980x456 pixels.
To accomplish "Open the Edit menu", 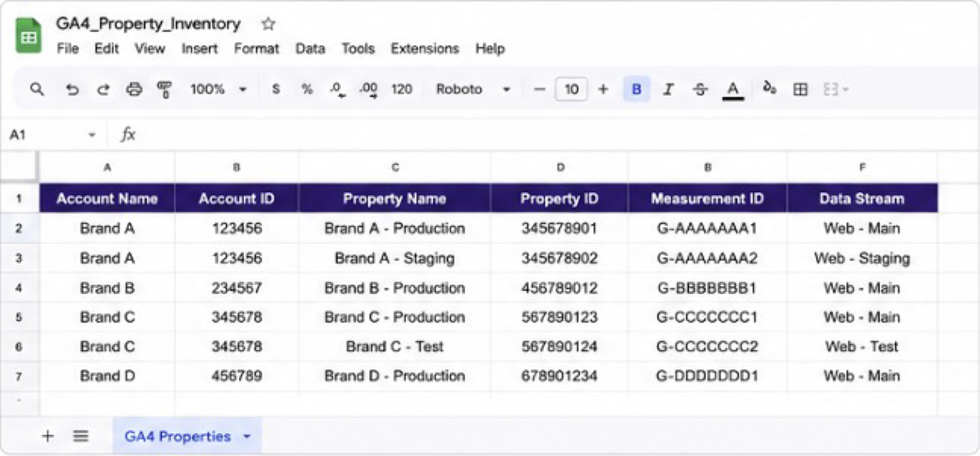I will click(x=106, y=48).
